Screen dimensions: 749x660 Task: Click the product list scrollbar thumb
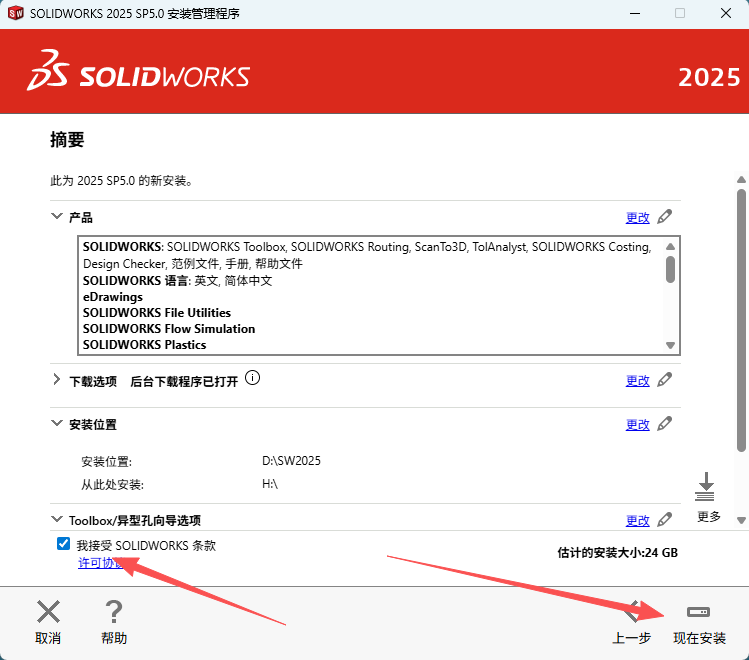(x=670, y=269)
